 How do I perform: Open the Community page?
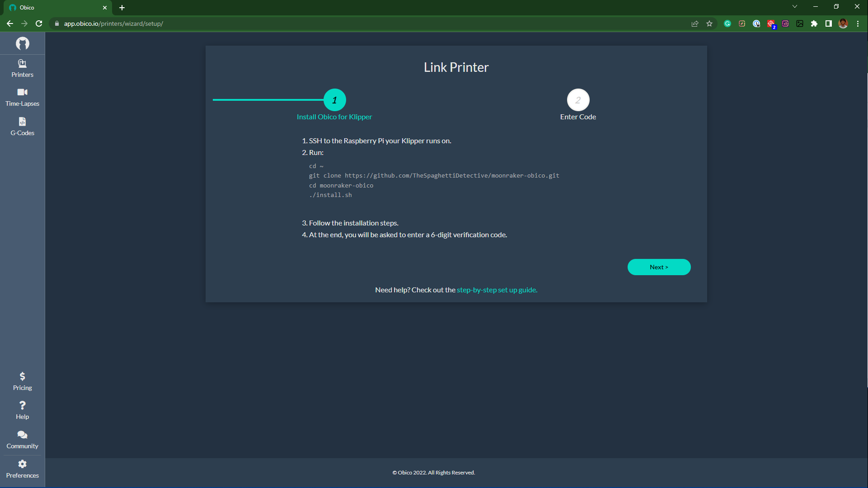pos(22,440)
